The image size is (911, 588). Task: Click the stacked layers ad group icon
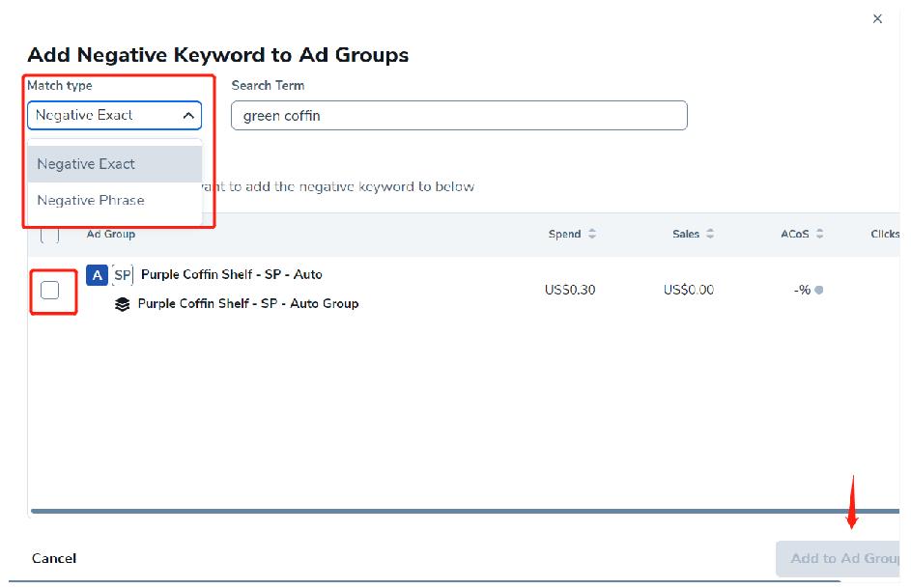(123, 304)
